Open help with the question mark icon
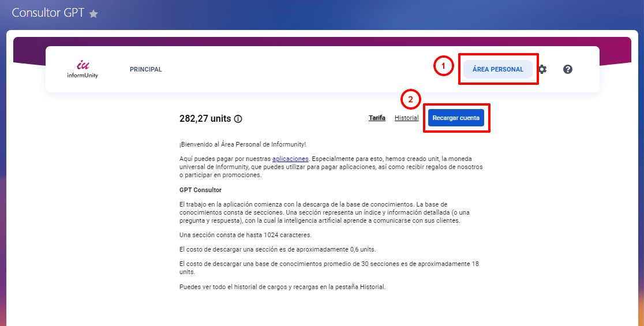644x326 pixels. coord(567,69)
